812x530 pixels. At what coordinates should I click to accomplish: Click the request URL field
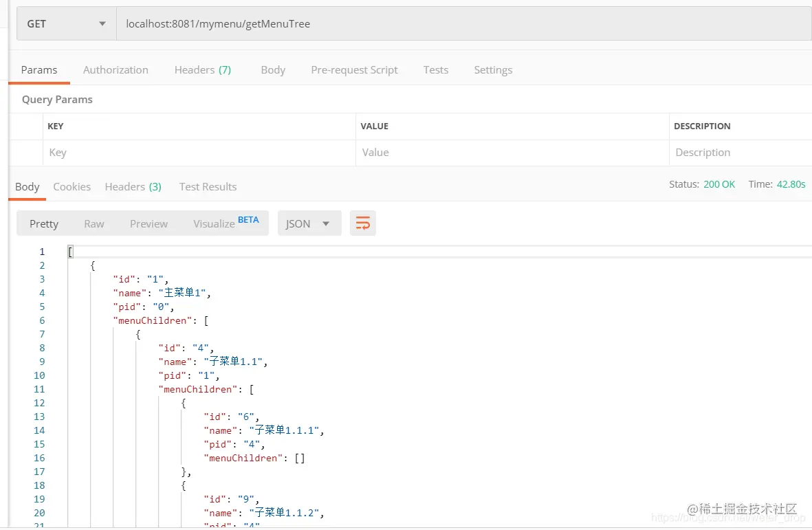pyautogui.click(x=464, y=24)
